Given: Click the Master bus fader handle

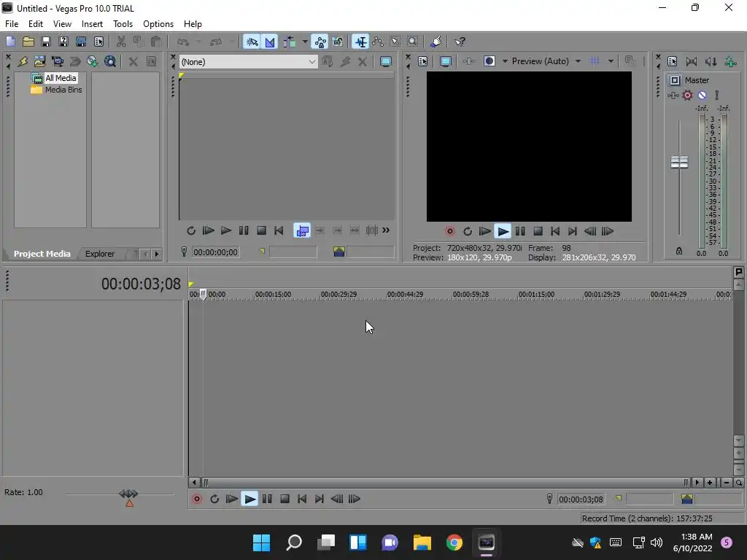Looking at the screenshot, I should (x=679, y=163).
